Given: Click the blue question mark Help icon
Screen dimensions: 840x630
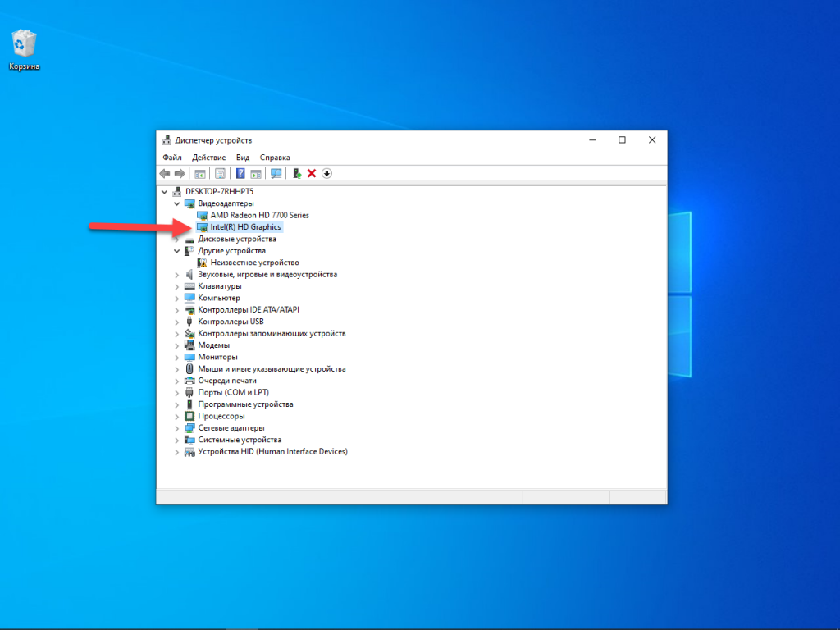Looking at the screenshot, I should (x=240, y=173).
